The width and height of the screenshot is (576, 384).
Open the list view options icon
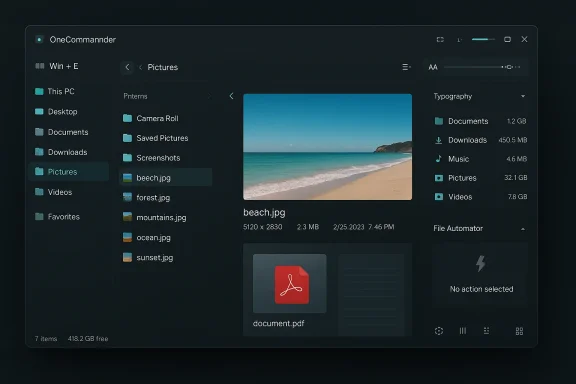point(406,67)
